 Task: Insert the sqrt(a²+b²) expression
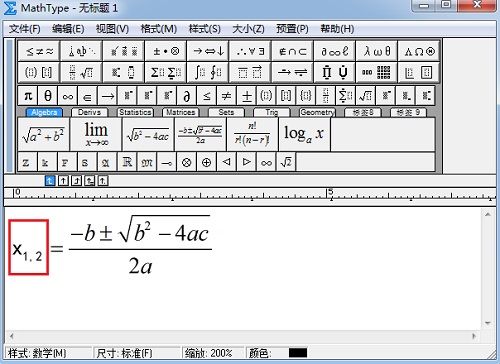tap(44, 134)
